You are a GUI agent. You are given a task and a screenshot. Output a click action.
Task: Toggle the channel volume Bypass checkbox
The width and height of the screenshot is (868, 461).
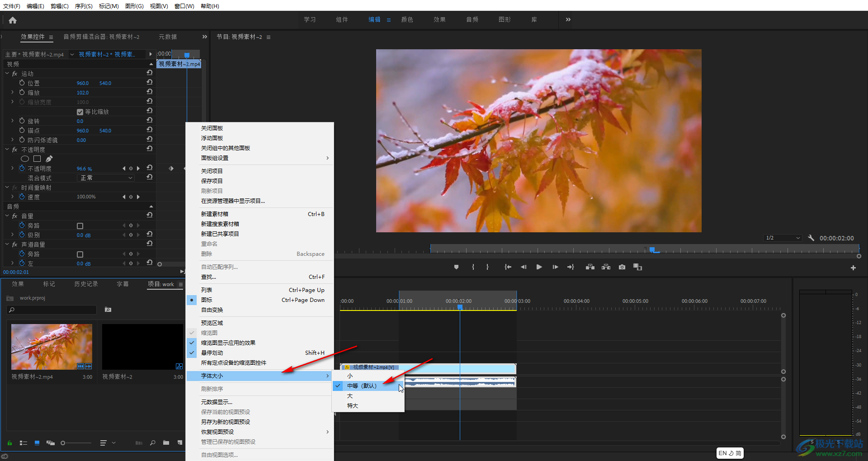click(x=80, y=254)
